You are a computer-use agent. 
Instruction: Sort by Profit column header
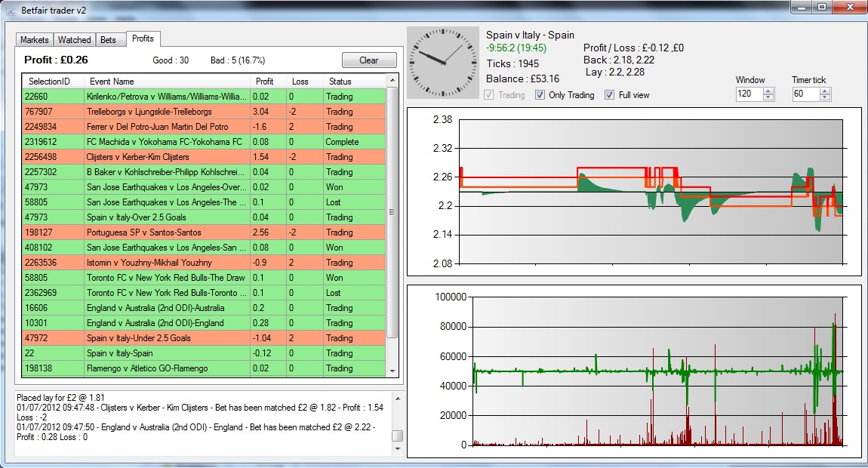(x=268, y=81)
